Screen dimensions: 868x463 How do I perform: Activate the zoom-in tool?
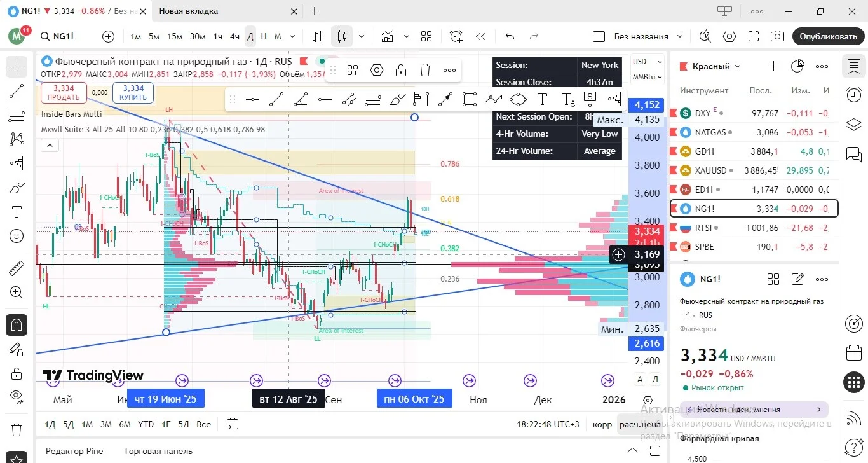click(17, 293)
